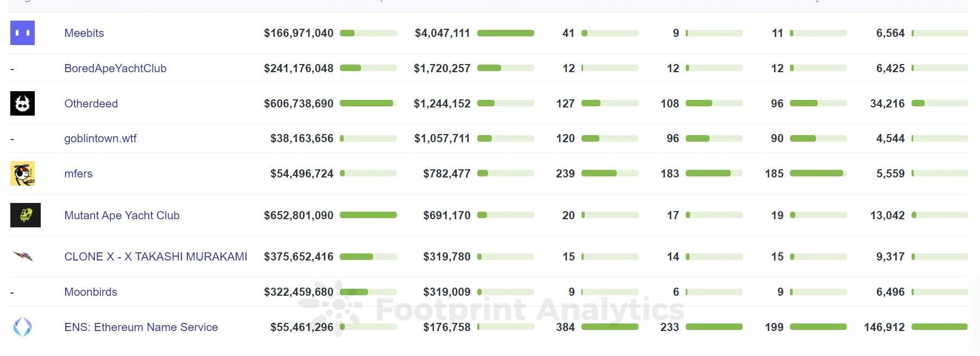This screenshot has height=356, width=980.
Task: Select the mfers collection name
Action: (78, 174)
